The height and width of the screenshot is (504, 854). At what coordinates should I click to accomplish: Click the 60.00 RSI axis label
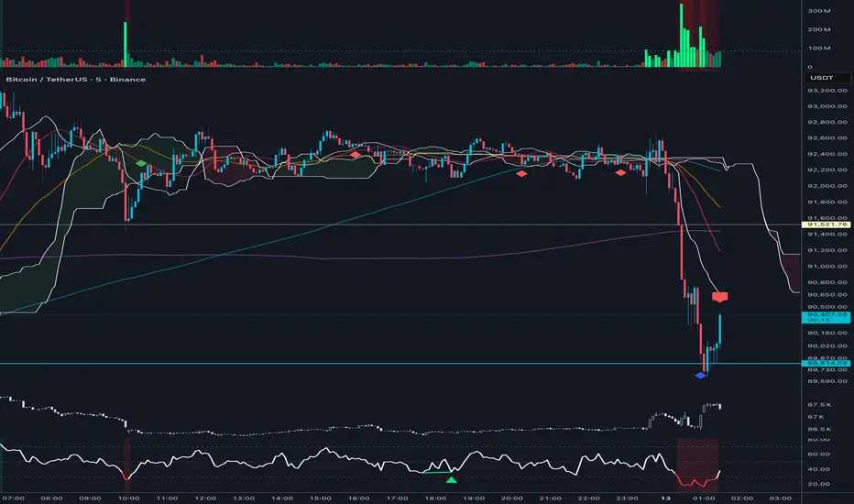pyautogui.click(x=818, y=454)
